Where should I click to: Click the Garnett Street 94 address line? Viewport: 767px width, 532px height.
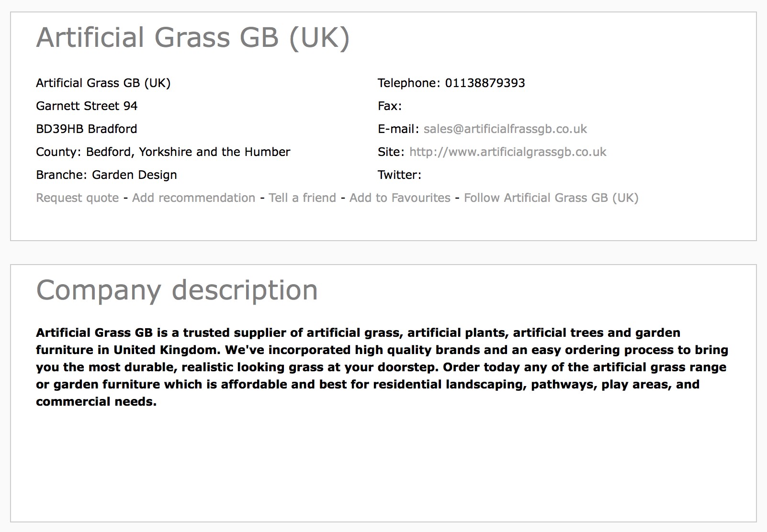click(87, 106)
